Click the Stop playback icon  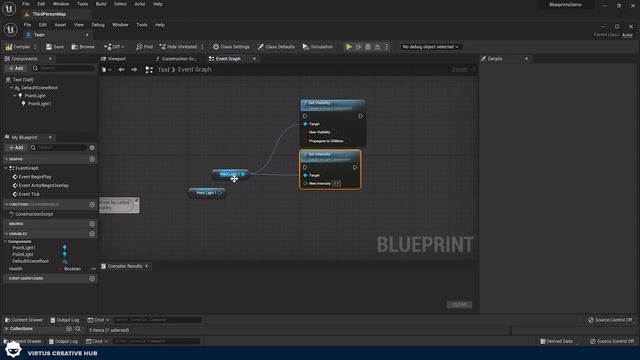(x=368, y=47)
